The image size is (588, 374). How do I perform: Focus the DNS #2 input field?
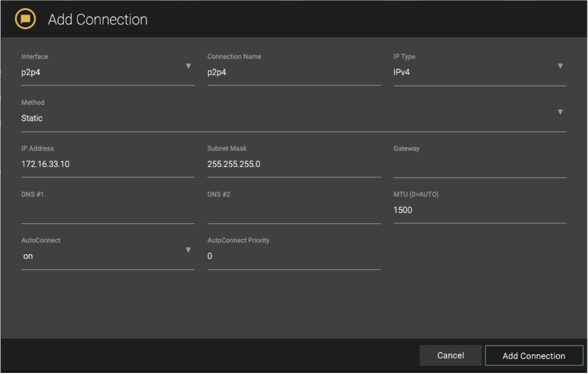pyautogui.click(x=294, y=210)
